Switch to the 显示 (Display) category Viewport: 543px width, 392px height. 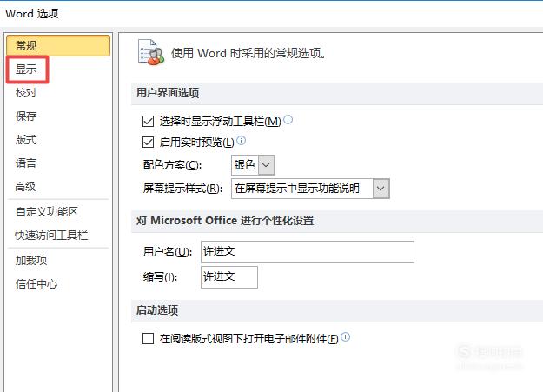26,70
